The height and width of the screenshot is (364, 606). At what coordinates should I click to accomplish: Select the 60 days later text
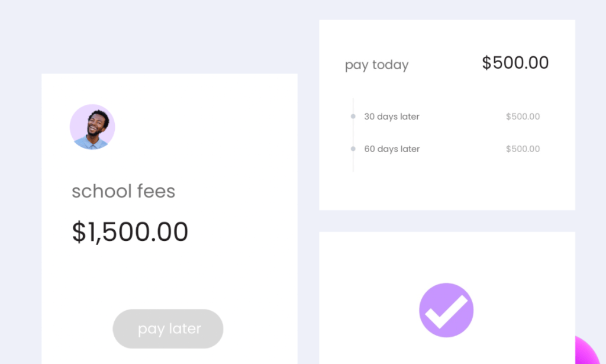[392, 149]
